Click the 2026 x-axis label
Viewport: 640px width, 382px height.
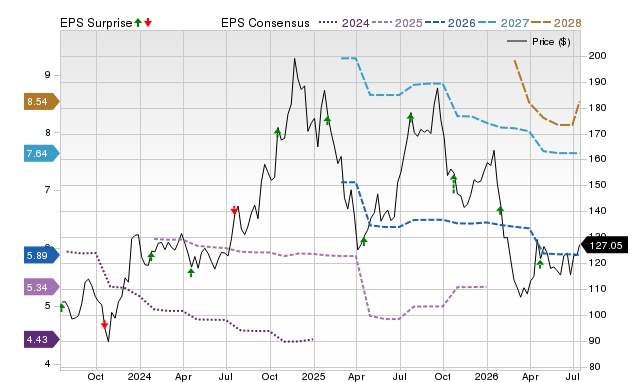[487, 376]
